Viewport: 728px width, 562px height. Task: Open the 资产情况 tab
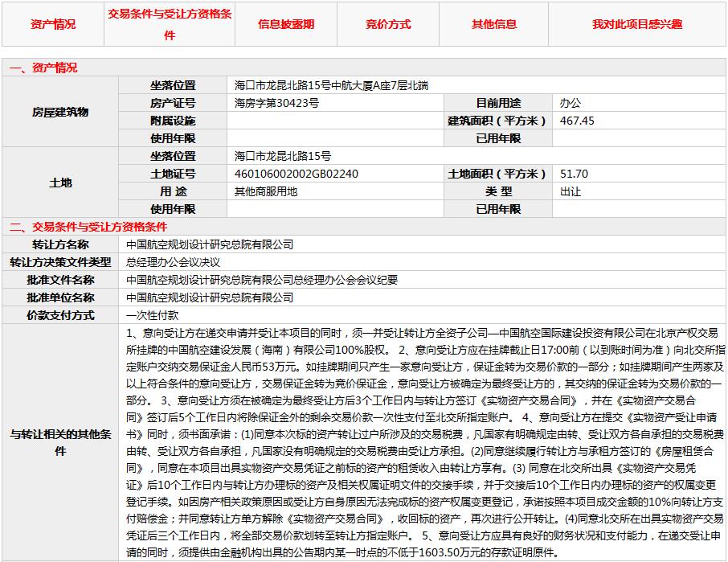[x=53, y=24]
